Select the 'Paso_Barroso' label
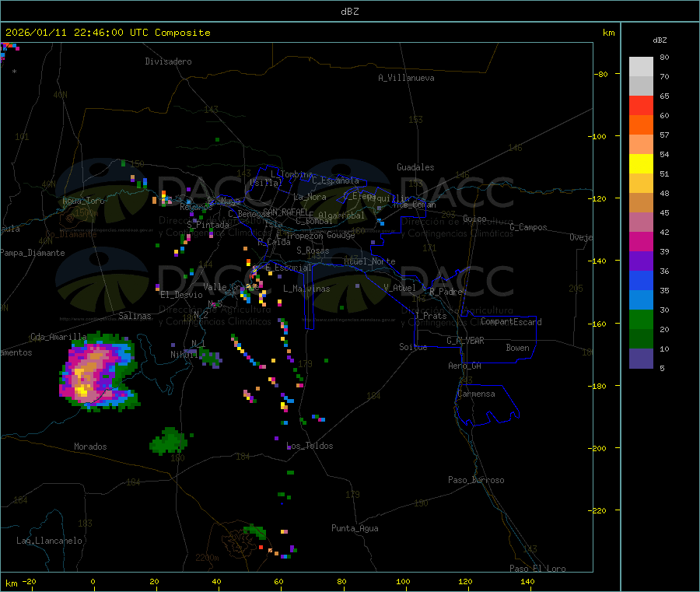Screen dimensions: 700x592 [x=476, y=480]
